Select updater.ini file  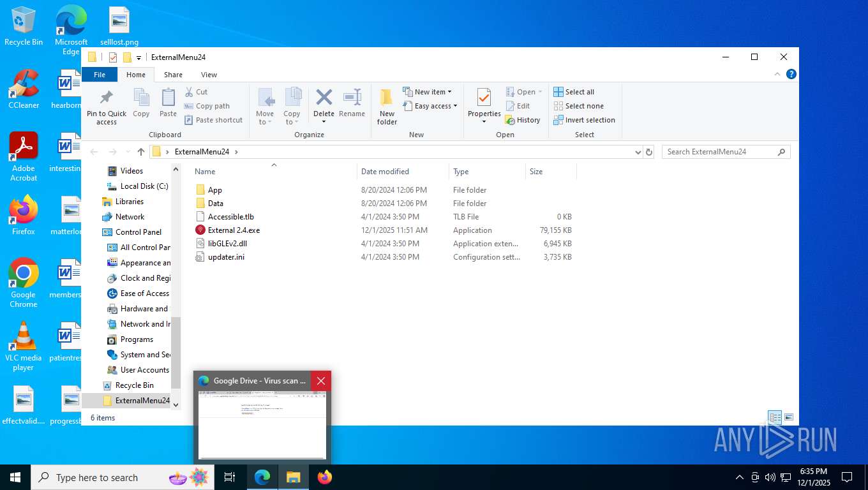226,257
